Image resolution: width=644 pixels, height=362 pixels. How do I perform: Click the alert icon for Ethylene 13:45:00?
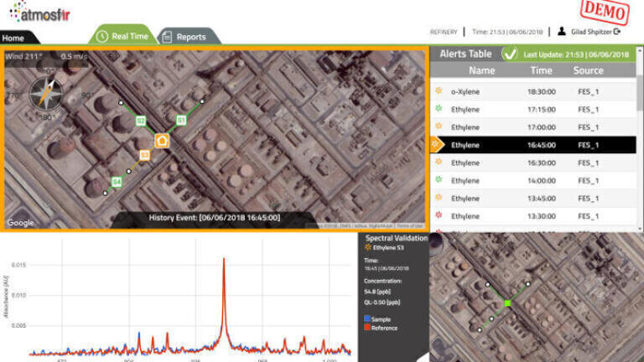[x=439, y=198]
